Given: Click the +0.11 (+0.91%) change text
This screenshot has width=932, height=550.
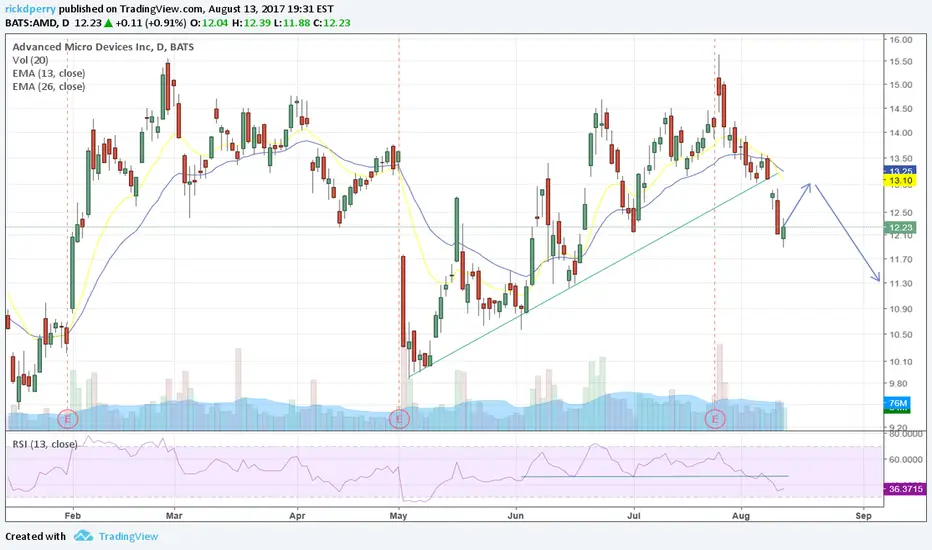Looking at the screenshot, I should 150,23.
